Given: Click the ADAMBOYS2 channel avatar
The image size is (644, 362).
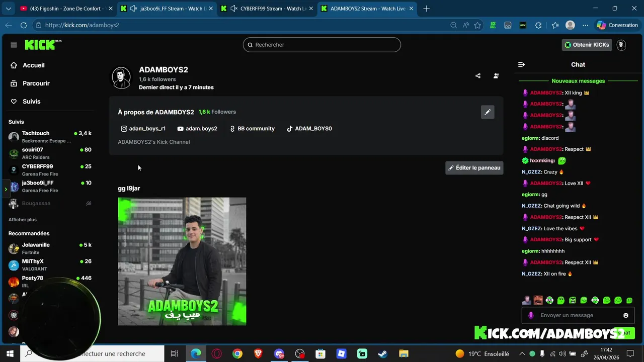Looking at the screenshot, I should [121, 78].
